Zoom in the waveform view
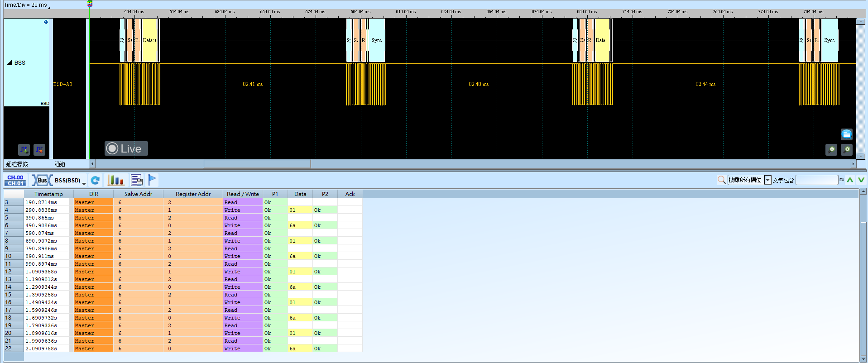 (847, 149)
